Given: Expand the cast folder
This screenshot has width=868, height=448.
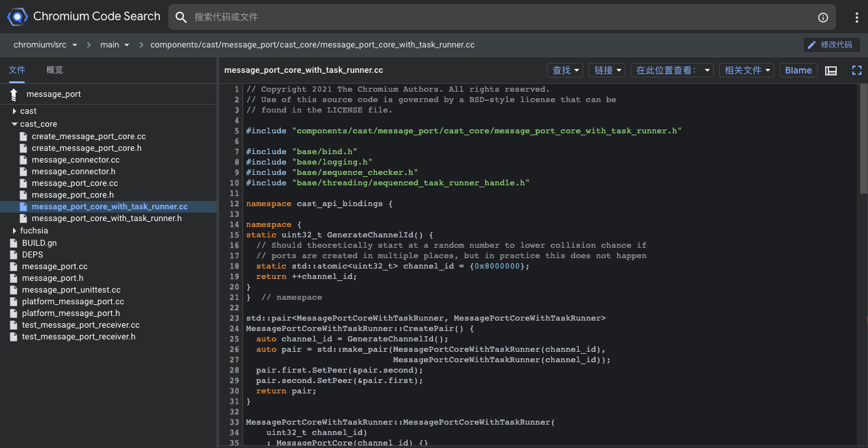Looking at the screenshot, I should coord(14,111).
